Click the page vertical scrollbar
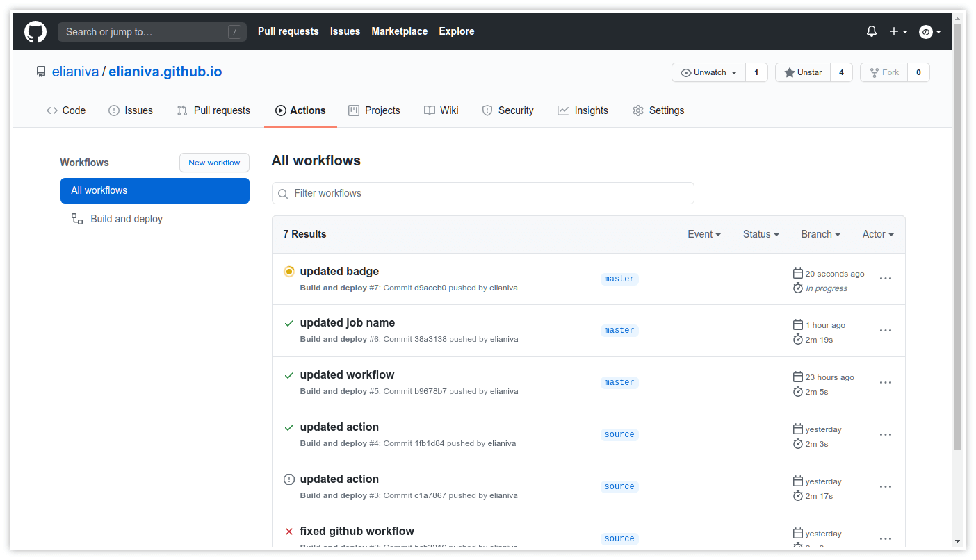The image size is (976, 560). 957,236
